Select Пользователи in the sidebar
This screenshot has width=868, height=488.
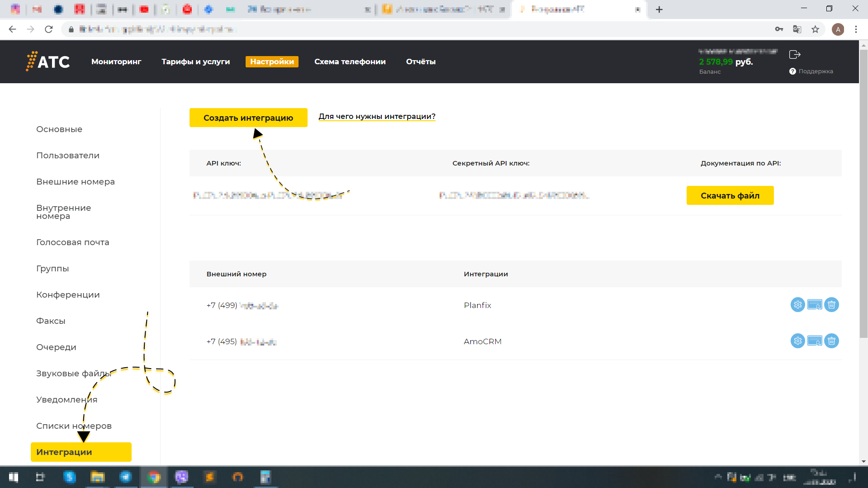tap(68, 156)
